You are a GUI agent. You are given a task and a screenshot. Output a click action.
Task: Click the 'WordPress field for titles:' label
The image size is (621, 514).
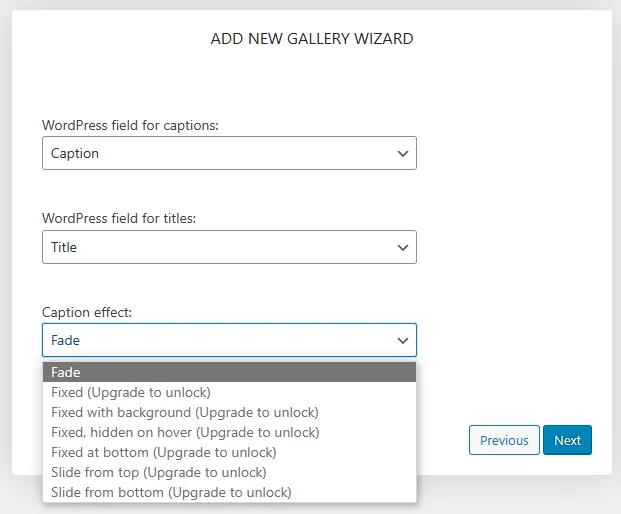[118, 218]
